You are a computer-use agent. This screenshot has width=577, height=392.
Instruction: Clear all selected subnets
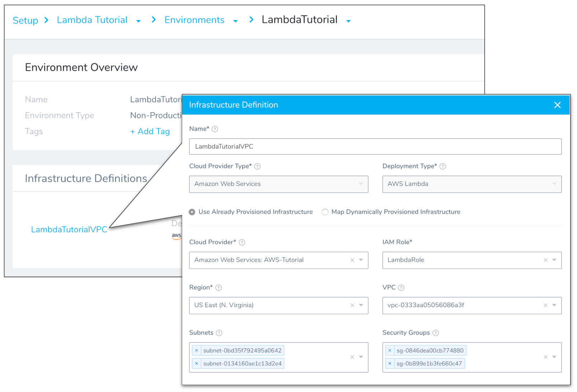pyautogui.click(x=352, y=357)
